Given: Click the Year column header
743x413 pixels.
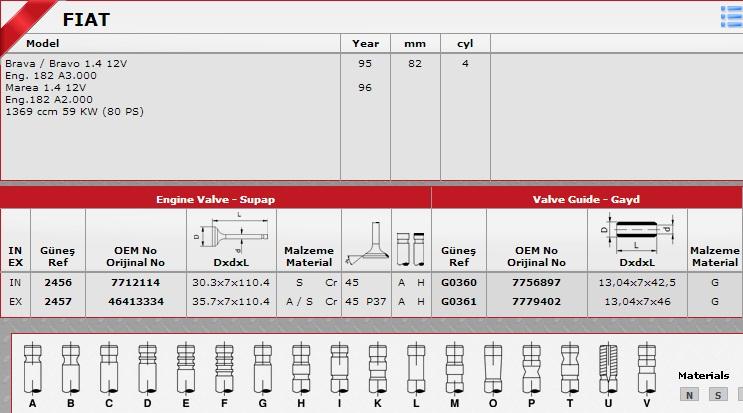Looking at the screenshot, I should [365, 44].
